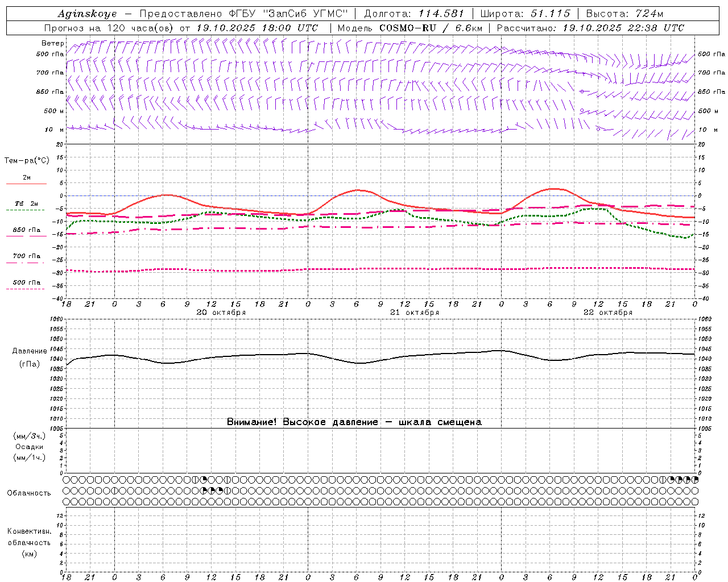Click the 21 октября date label
The height and width of the screenshot is (582, 728).
[415, 313]
